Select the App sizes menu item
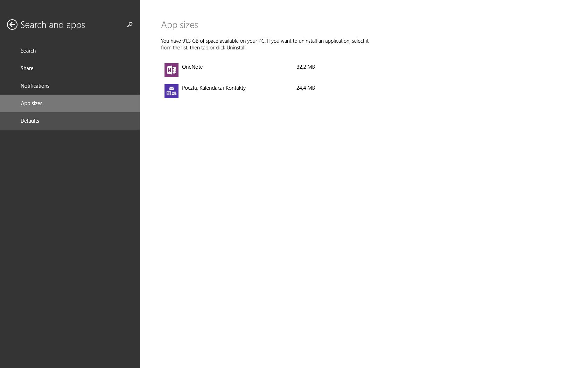Image resolution: width=588 pixels, height=368 pixels. (70, 103)
